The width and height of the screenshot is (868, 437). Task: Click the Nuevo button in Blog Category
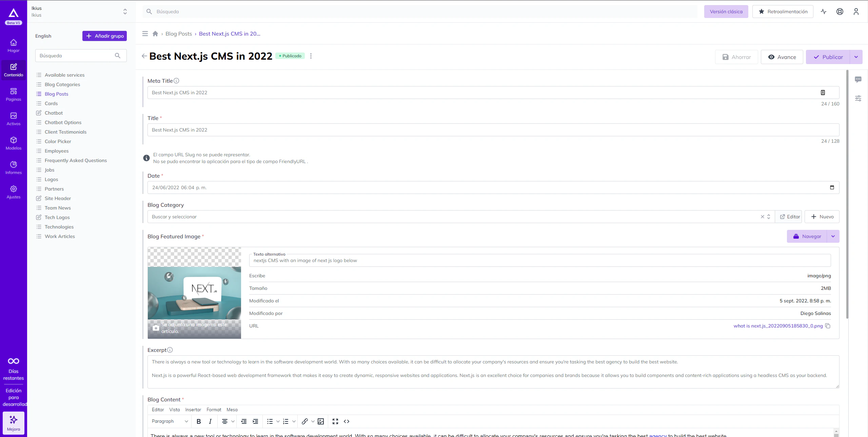point(822,217)
